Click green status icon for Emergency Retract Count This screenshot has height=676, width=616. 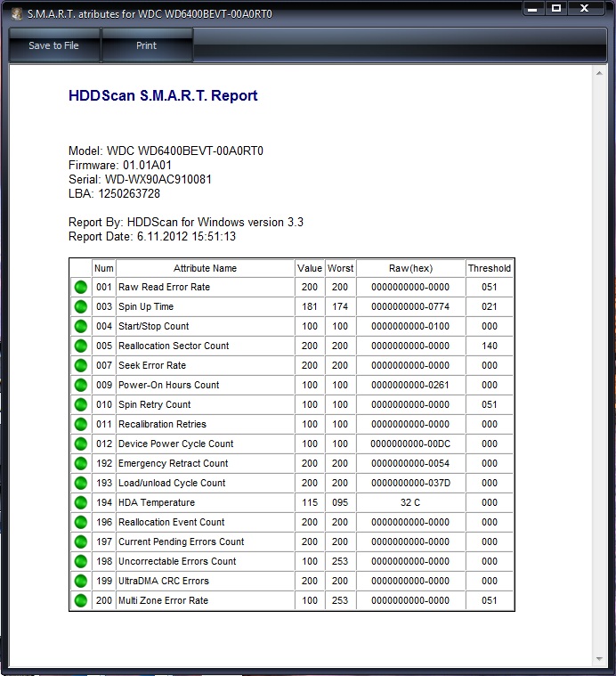pos(80,463)
